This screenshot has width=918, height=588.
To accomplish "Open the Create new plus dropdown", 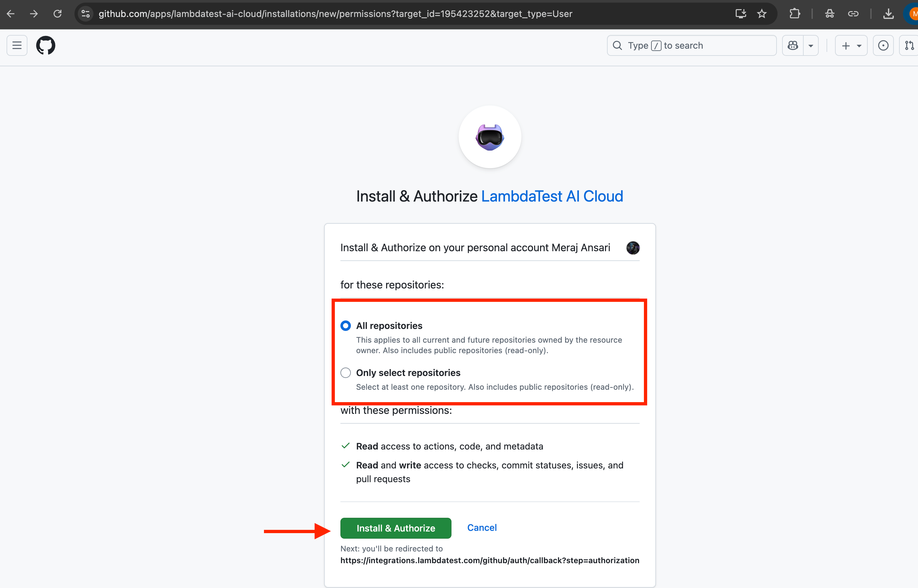I will point(851,45).
